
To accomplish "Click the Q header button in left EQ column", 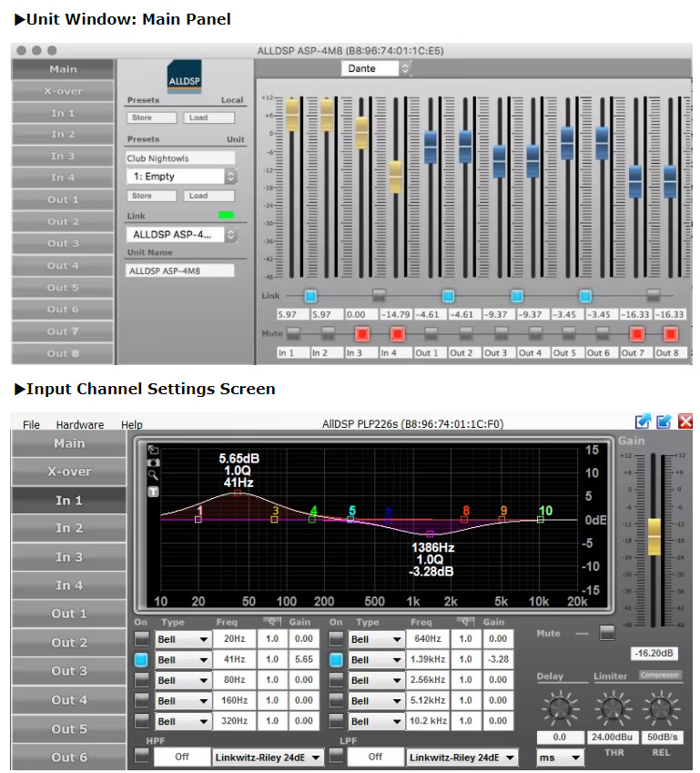I will (272, 621).
